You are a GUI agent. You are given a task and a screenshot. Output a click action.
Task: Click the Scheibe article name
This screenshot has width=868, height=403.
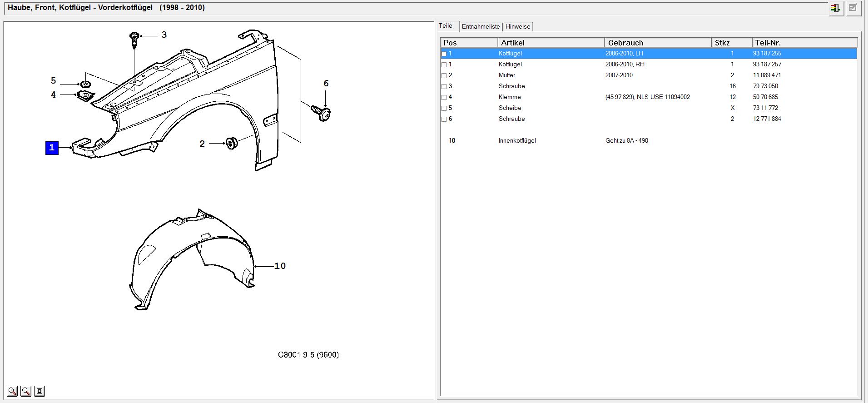[510, 108]
